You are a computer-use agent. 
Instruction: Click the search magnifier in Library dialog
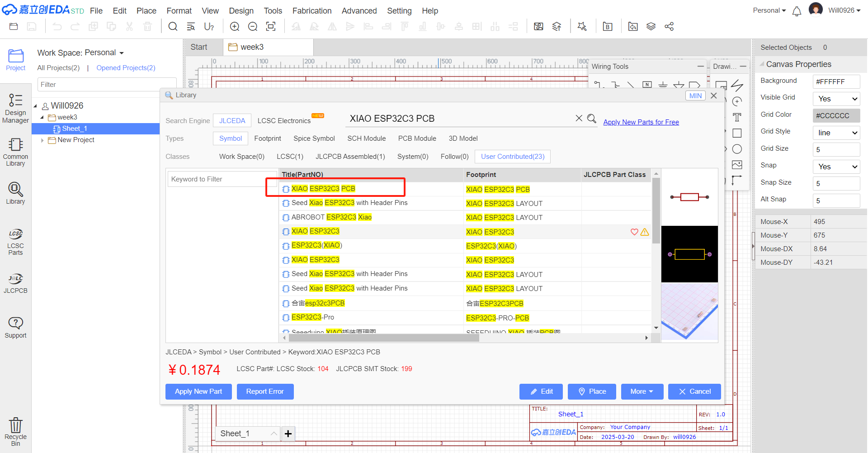pos(591,119)
